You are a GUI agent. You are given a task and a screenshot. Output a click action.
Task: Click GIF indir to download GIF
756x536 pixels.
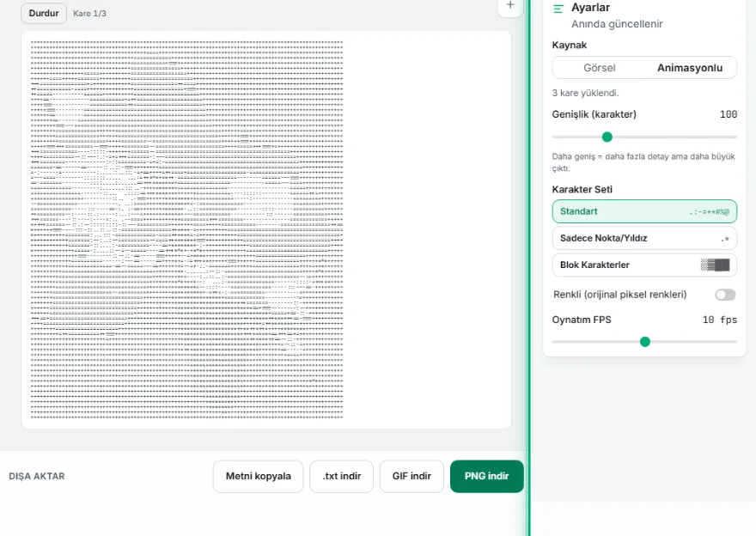[412, 476]
